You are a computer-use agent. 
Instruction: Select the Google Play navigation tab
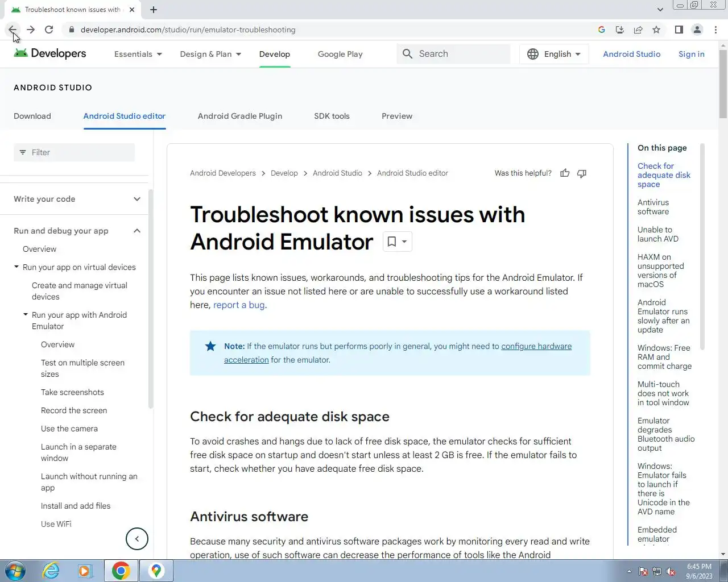340,54
